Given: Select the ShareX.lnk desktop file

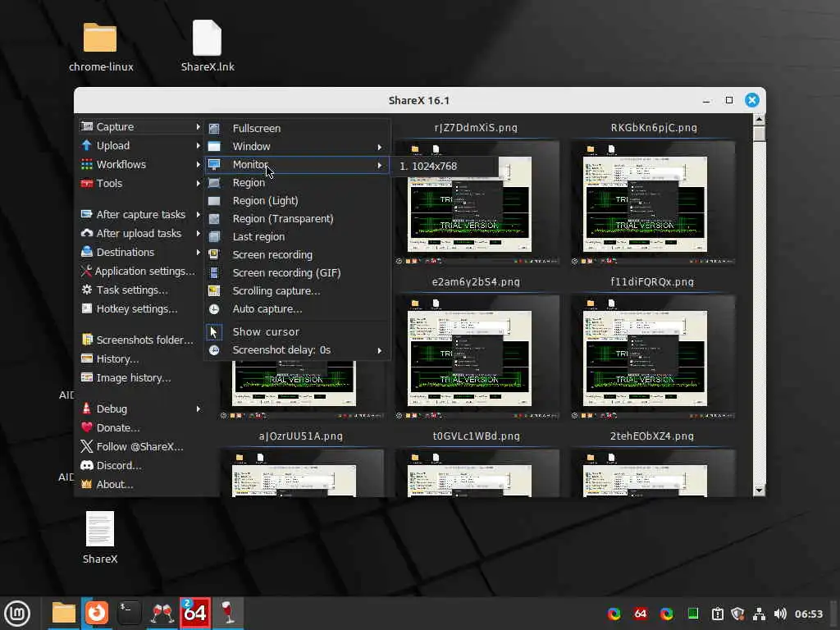Looking at the screenshot, I should click(x=208, y=46).
